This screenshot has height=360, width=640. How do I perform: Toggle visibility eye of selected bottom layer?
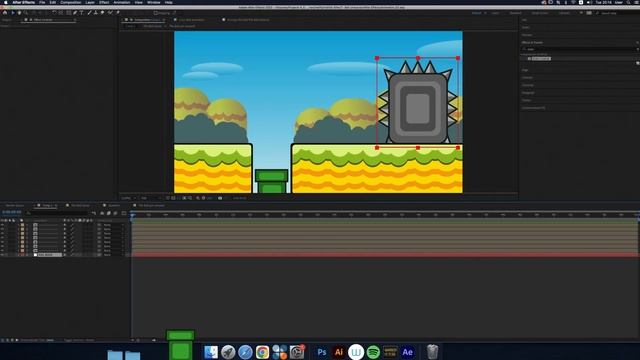[2, 255]
